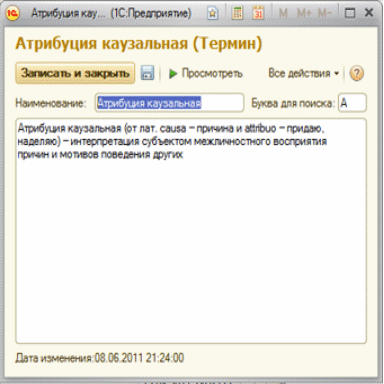
Task: Click the Просмотреть button
Action: [206, 73]
